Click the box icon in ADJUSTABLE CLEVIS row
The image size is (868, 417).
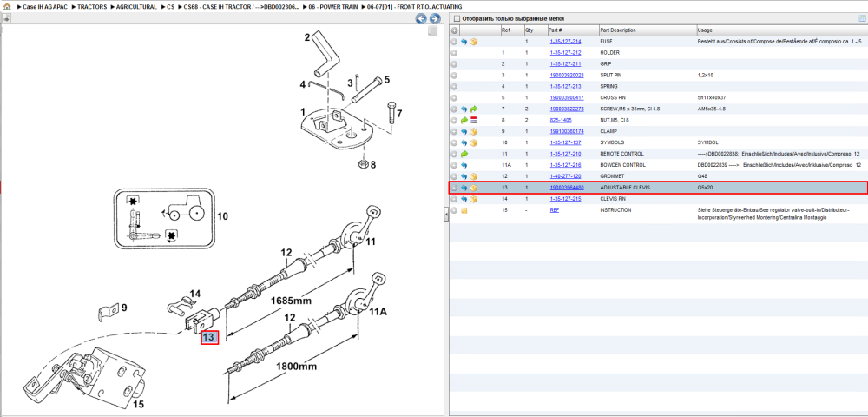(474, 188)
